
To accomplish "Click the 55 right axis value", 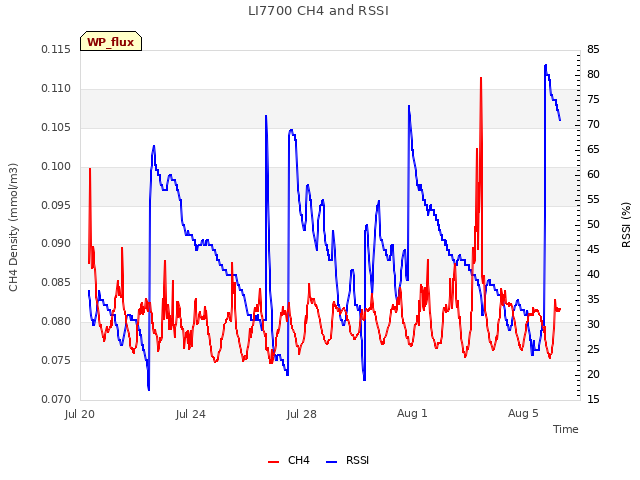I will [593, 199].
